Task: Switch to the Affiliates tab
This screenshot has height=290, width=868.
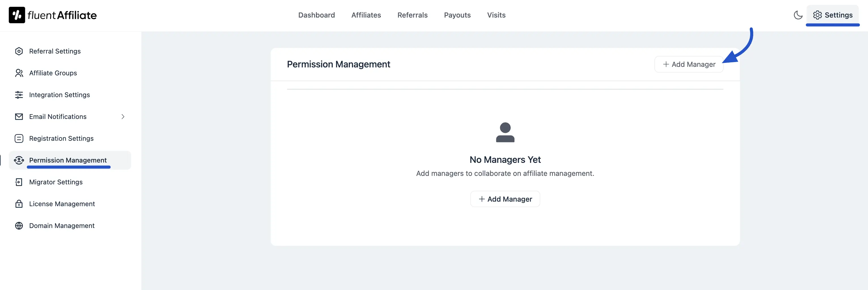Action: 366,15
